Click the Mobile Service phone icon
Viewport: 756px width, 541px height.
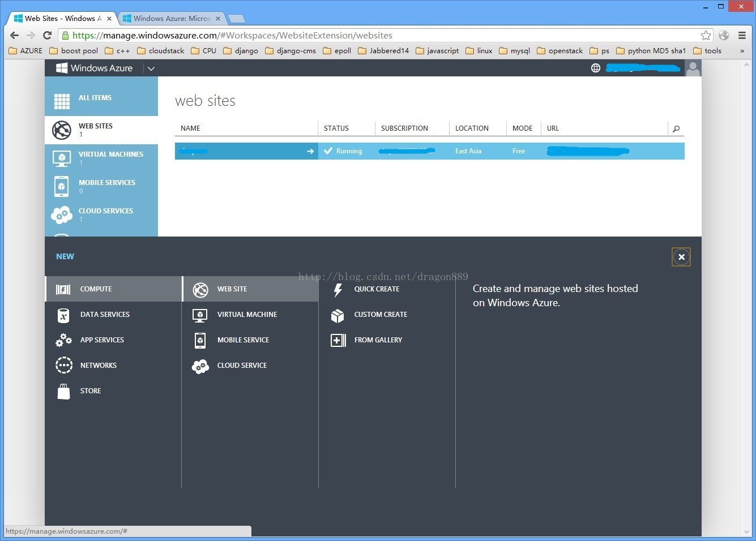[200, 340]
